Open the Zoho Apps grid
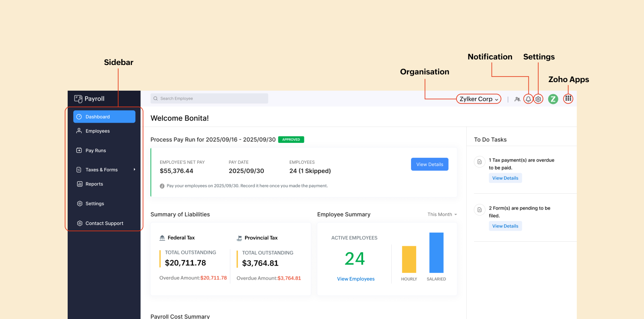This screenshot has width=644, height=319. coord(568,98)
